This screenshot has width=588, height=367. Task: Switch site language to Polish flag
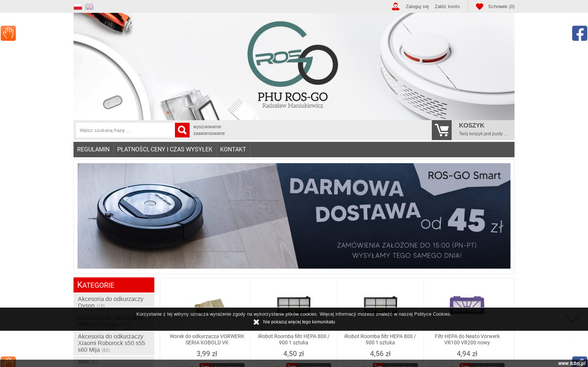point(77,6)
